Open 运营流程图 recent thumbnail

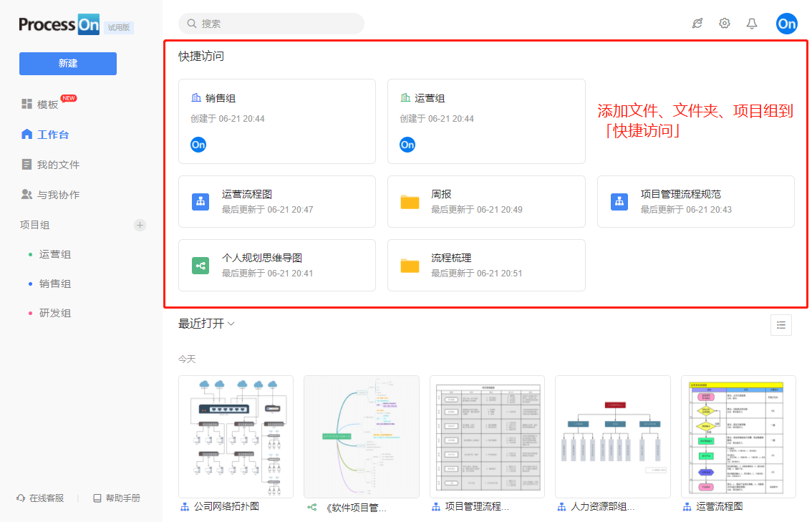tap(738, 437)
